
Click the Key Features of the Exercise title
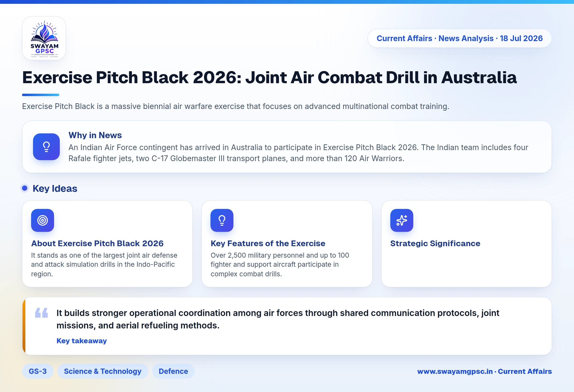click(x=268, y=243)
